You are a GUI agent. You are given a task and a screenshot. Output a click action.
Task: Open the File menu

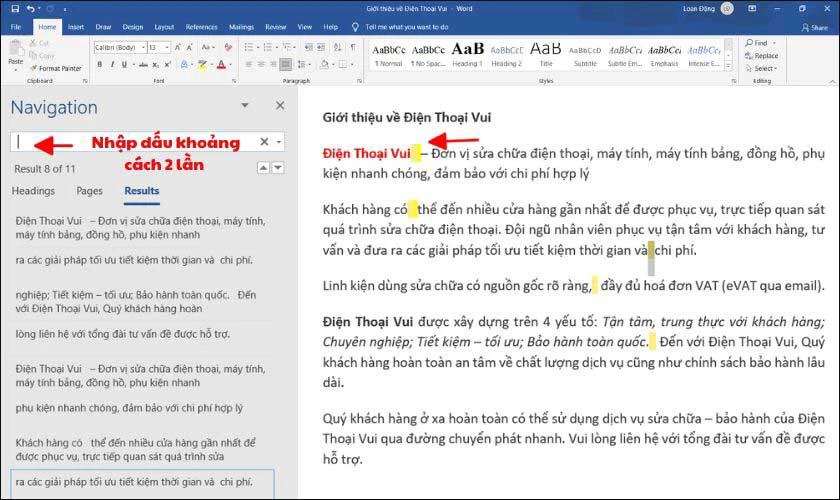tap(16, 27)
